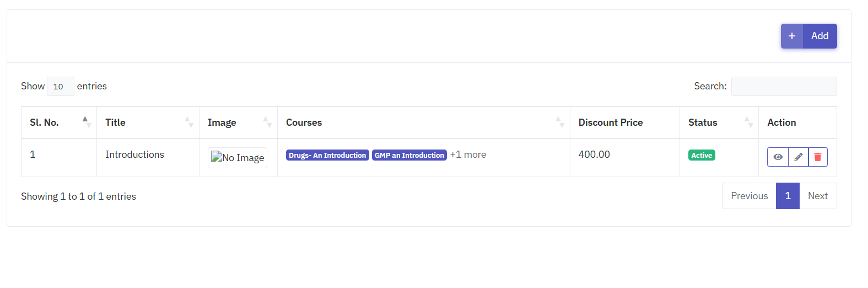Sort table by Sl. No. column

coord(85,122)
